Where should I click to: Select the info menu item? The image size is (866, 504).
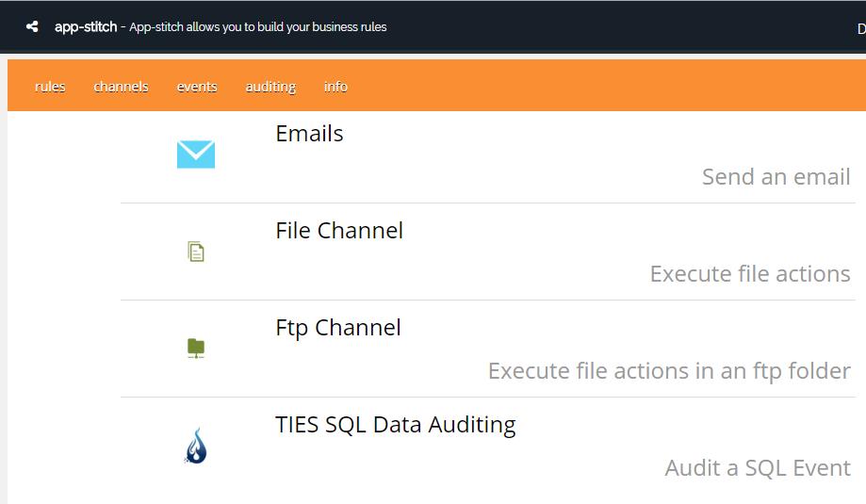pyautogui.click(x=335, y=87)
